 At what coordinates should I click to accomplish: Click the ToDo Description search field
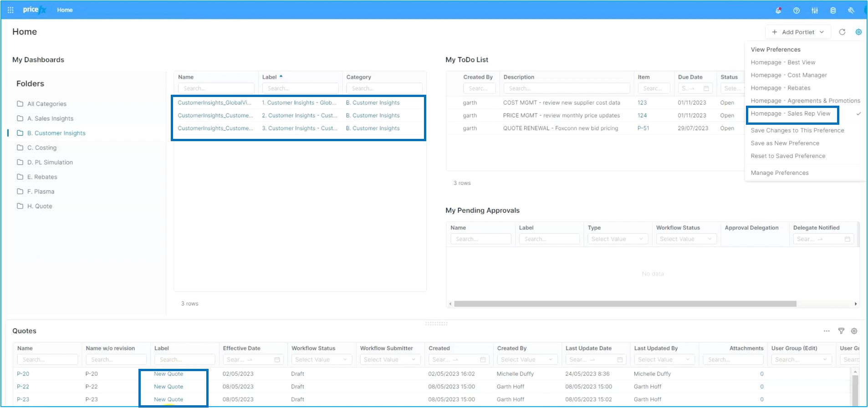click(x=567, y=88)
